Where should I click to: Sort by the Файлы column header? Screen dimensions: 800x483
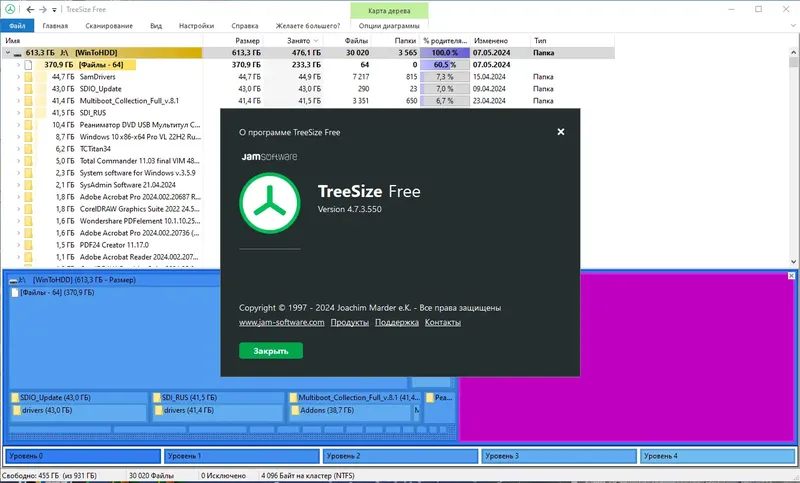[356, 40]
